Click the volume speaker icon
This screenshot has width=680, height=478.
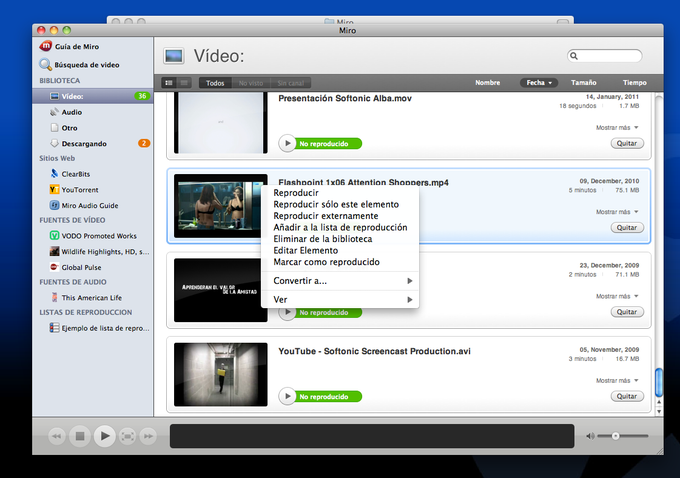(x=590, y=436)
